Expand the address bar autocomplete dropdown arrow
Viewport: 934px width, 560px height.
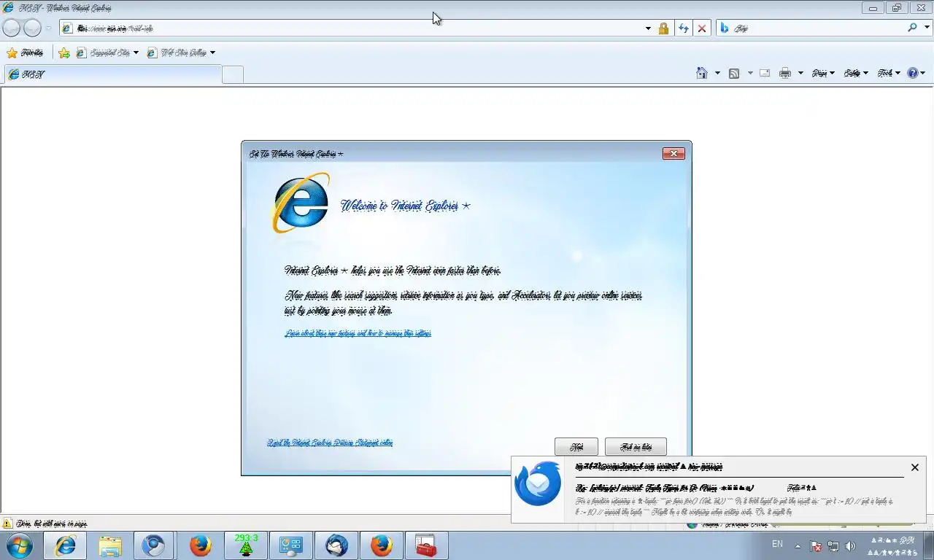click(648, 28)
